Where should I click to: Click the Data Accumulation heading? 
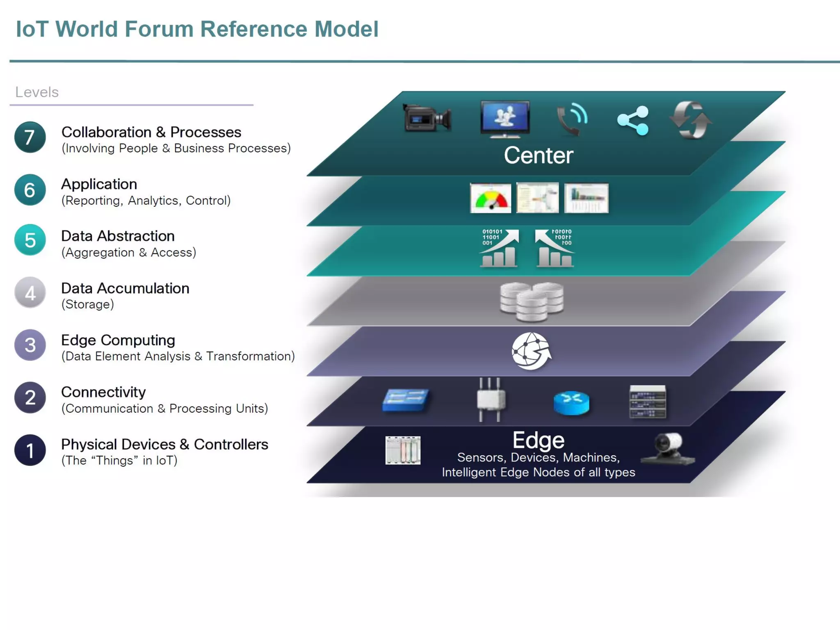[125, 288]
